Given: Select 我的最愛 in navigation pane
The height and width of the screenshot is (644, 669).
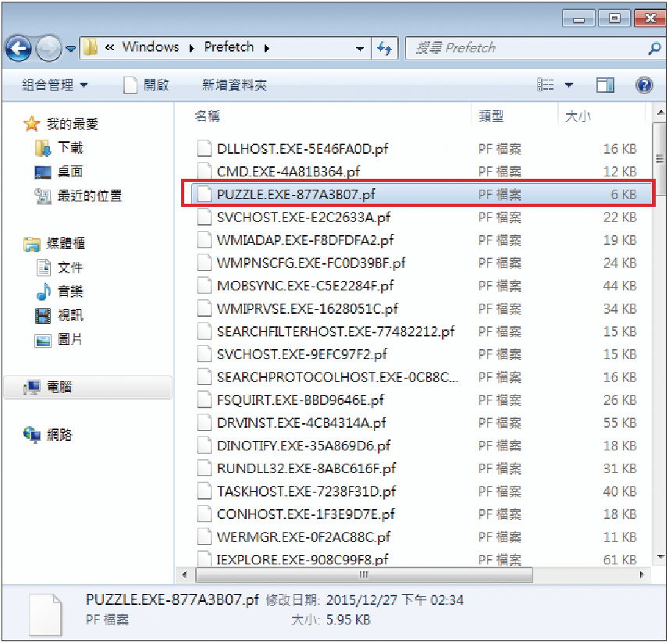Looking at the screenshot, I should pos(73,124).
